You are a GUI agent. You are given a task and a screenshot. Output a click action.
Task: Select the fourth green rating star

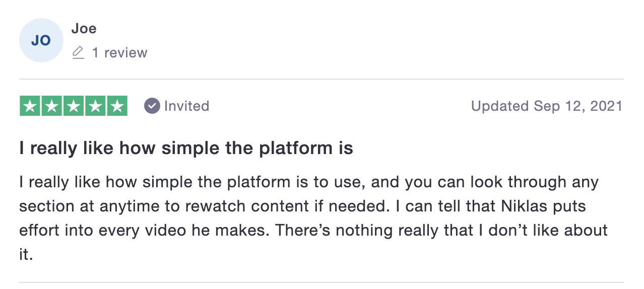95,106
